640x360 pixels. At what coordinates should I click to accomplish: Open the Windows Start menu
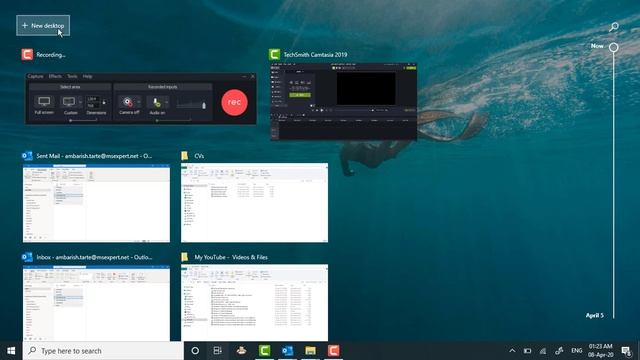pyautogui.click(x=11, y=351)
